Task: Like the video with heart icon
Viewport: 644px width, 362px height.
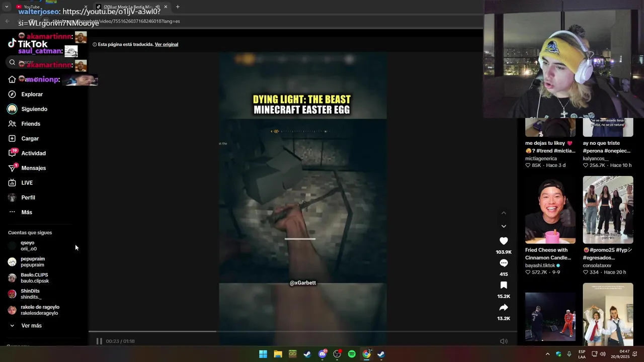Action: click(504, 241)
